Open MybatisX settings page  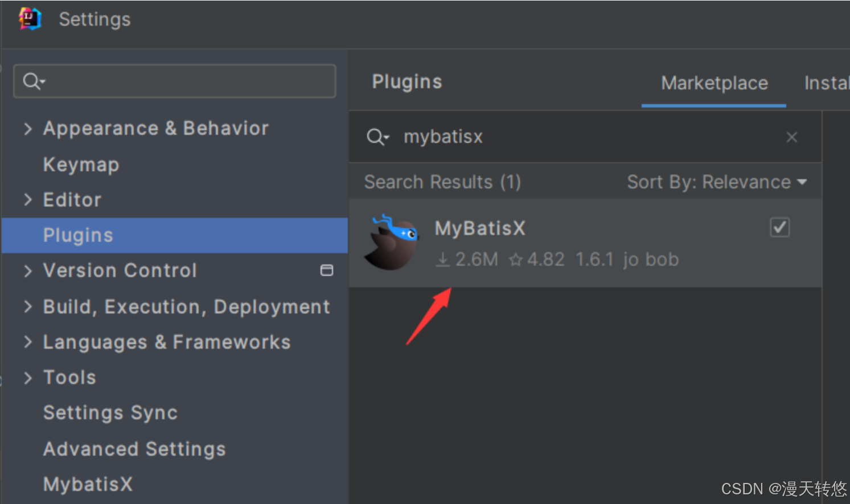point(88,484)
